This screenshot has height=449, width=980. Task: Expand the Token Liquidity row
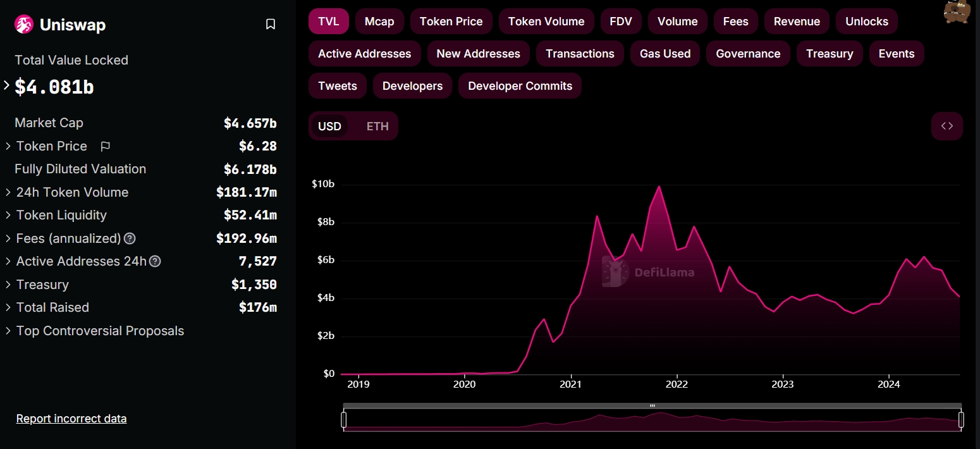pyautogui.click(x=8, y=215)
